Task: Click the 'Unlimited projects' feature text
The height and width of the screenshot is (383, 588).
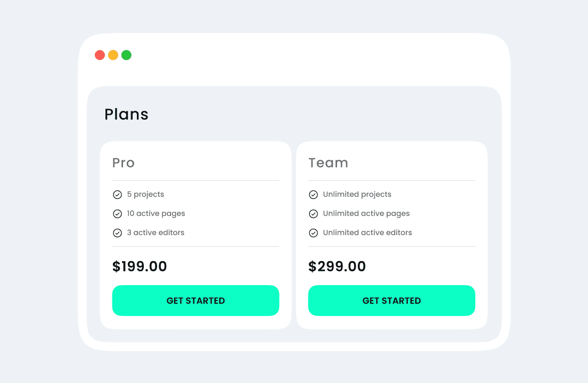Action: coord(357,195)
